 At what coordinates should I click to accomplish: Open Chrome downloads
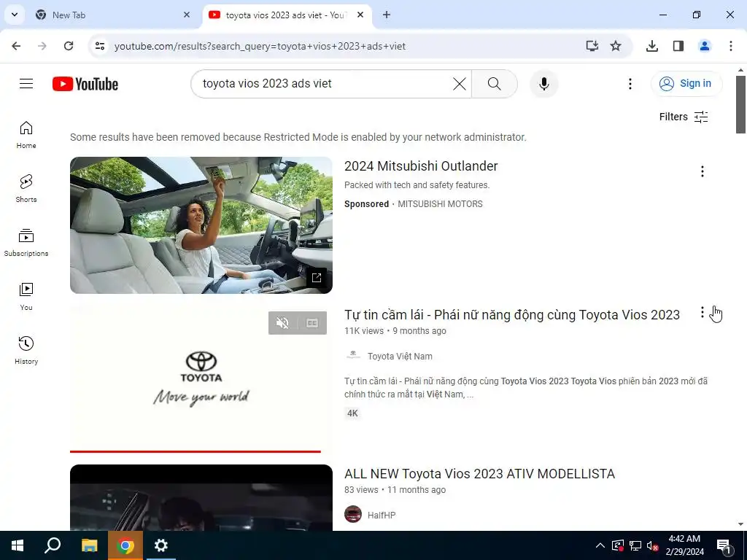(652, 46)
